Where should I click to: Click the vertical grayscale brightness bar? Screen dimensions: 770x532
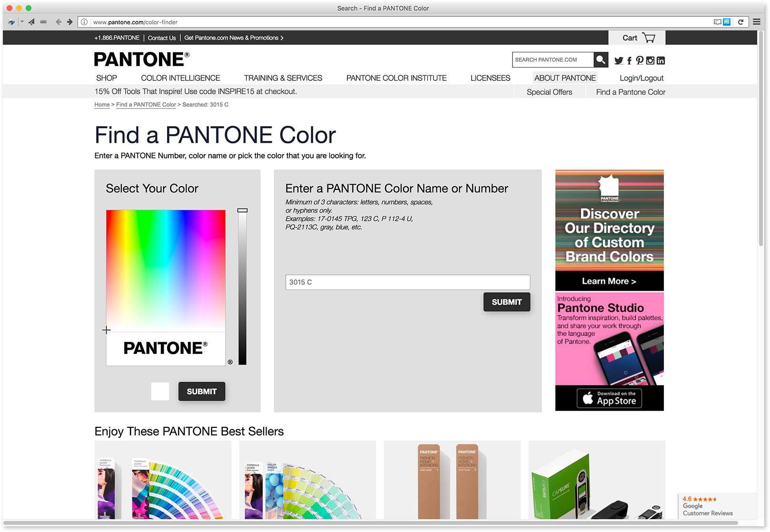coord(243,287)
